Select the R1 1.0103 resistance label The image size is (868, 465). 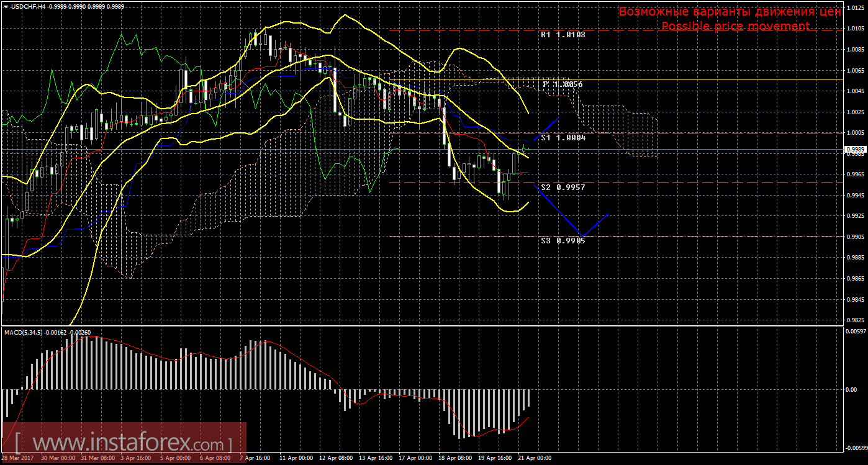563,35
